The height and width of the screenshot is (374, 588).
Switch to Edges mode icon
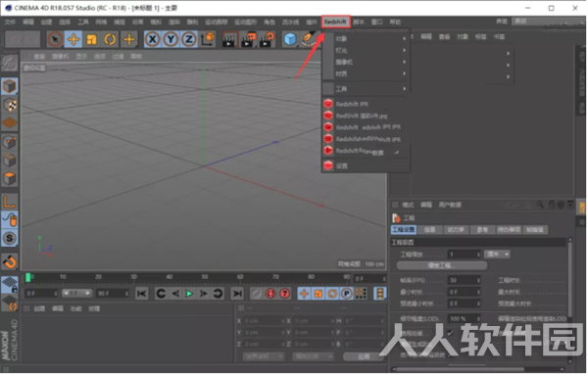tap(10, 161)
